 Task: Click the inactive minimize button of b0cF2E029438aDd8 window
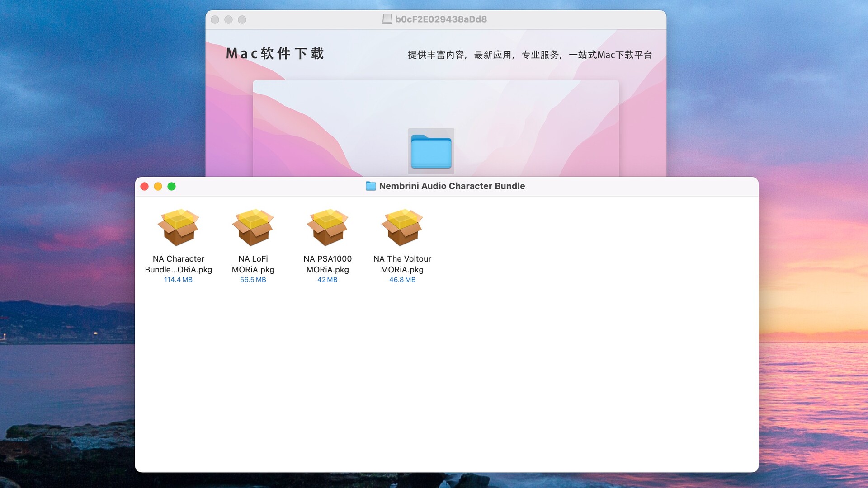pyautogui.click(x=229, y=19)
